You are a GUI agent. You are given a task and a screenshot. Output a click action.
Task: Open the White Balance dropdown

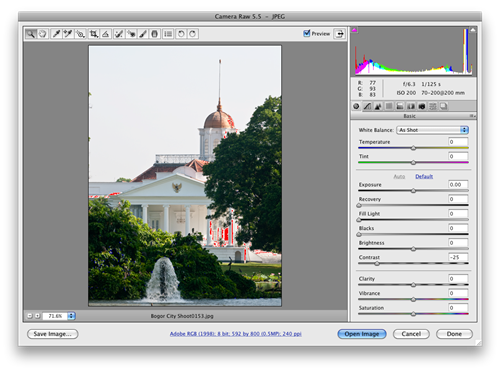[x=432, y=130]
